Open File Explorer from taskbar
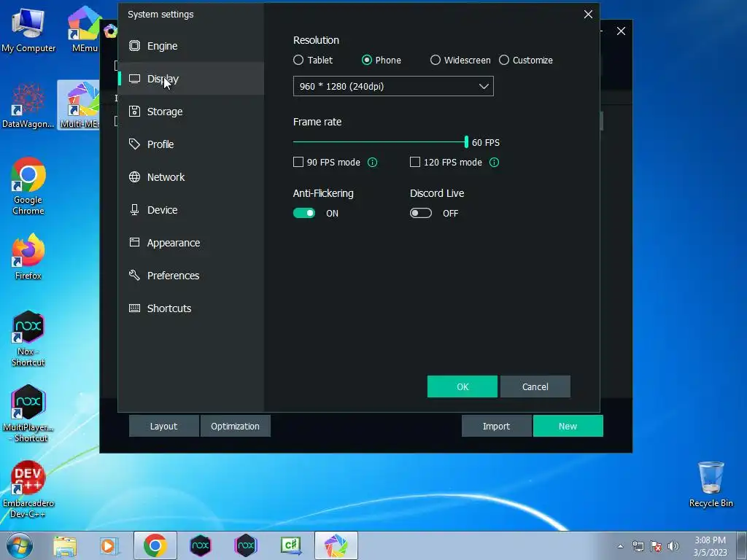This screenshot has width=747, height=560. (65, 545)
